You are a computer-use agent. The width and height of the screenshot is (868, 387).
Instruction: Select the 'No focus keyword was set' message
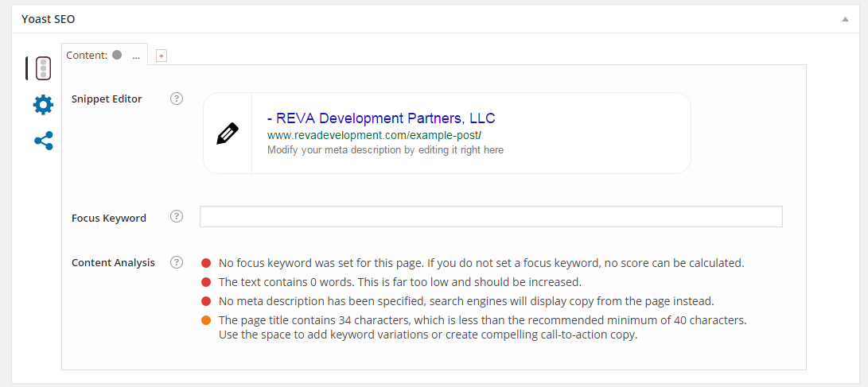pos(481,262)
